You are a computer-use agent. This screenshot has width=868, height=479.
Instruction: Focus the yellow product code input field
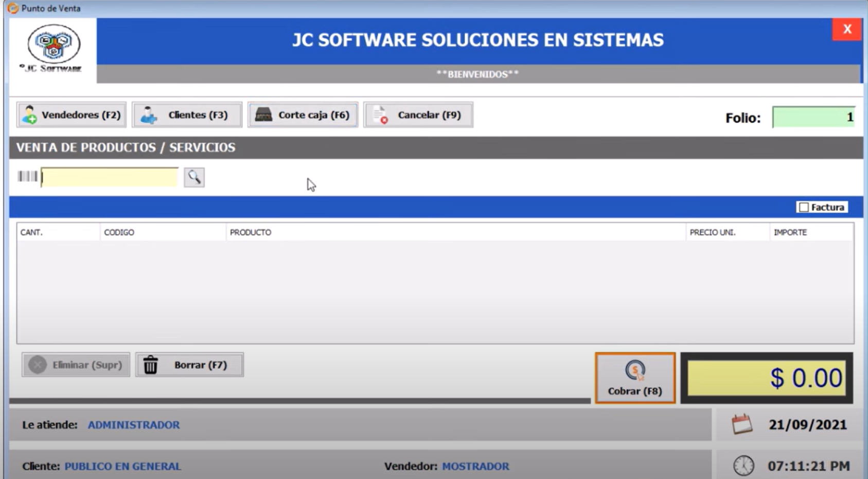[110, 177]
